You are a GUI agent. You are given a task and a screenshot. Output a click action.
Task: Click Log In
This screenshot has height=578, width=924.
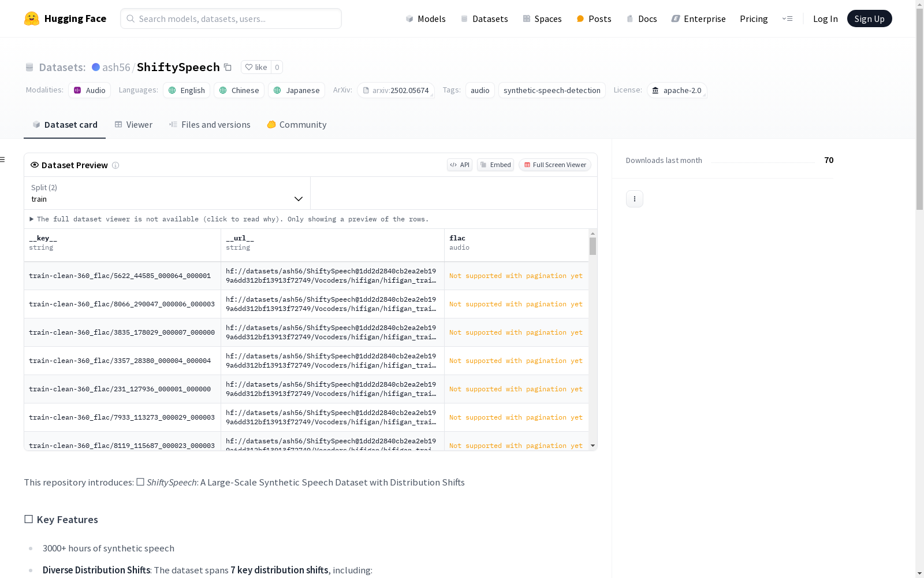(x=825, y=18)
